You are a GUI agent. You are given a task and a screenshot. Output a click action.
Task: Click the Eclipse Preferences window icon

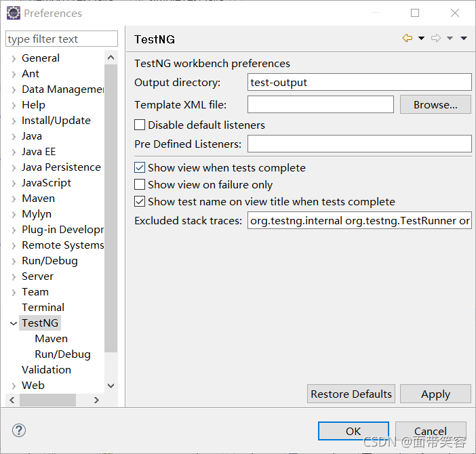coord(14,13)
